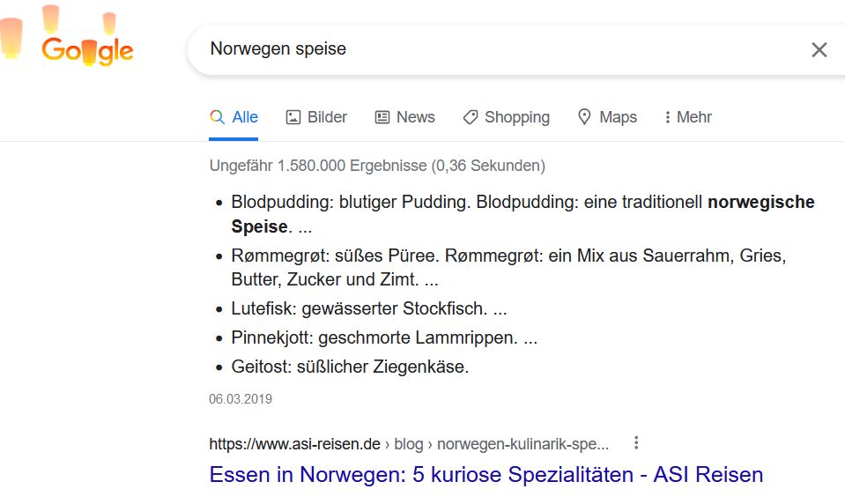
Task: Click the Rømmegrøt snippet entry
Action: click(508, 268)
